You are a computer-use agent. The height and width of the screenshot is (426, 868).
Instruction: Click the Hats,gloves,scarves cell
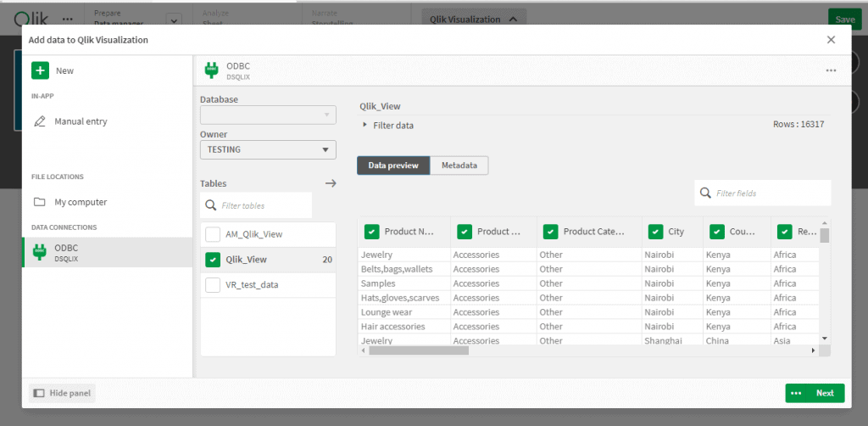click(x=404, y=298)
